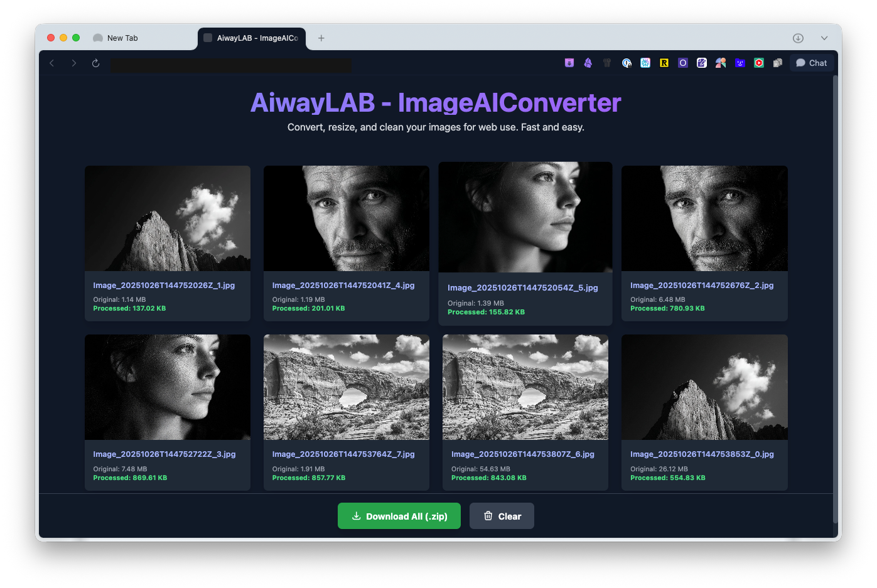Open the purple download-box extension
Image resolution: width=877 pixels, height=588 pixels.
[569, 63]
